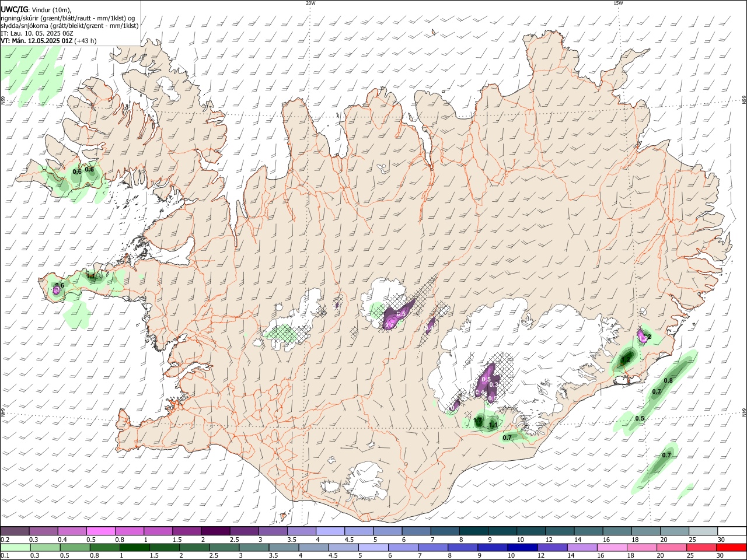747x560 pixels.
Task: Click the 'UWC/IG' title in header
Action: pyautogui.click(x=14, y=10)
